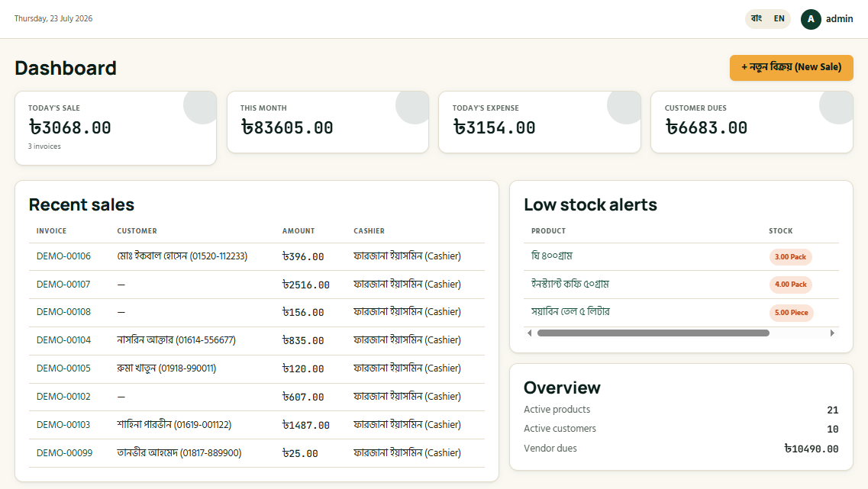
Task: Open product ইনস্ট্যান্ট কফি ৫০গ্রাম
Action: tap(570, 285)
